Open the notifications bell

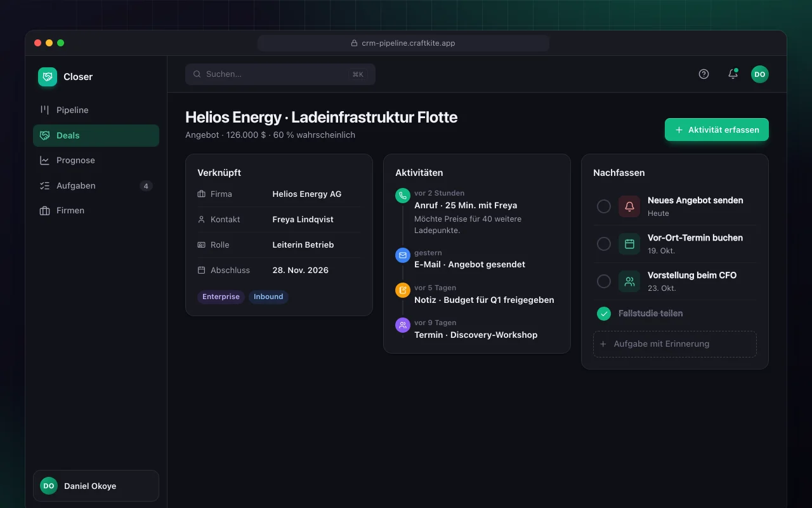[x=733, y=74]
